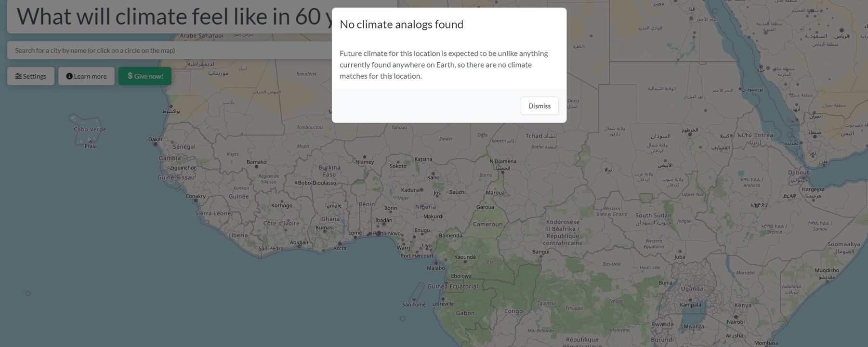This screenshot has height=347, width=868.
Task: Click the Learn more button
Action: tap(86, 76)
